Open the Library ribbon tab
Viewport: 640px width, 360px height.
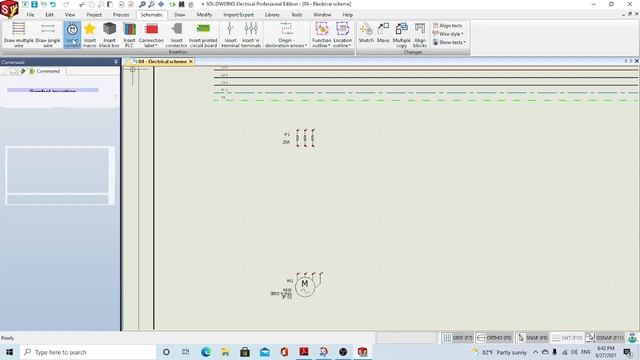[x=272, y=15]
